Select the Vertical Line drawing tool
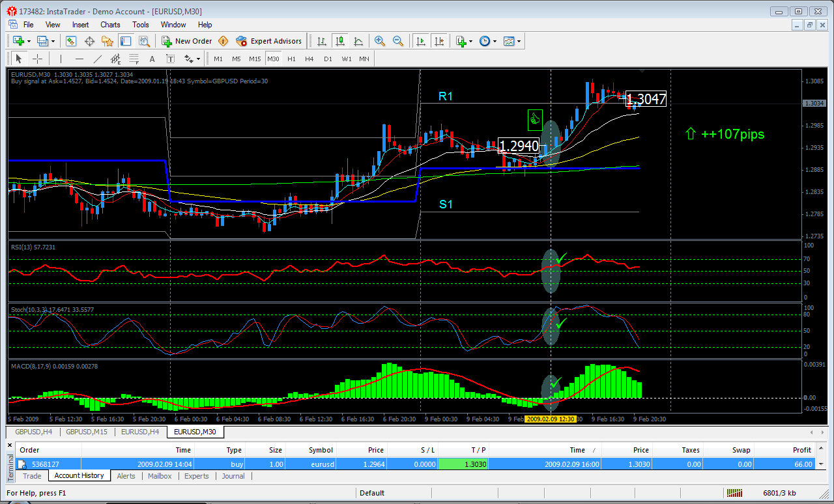The height and width of the screenshot is (504, 834). pos(61,59)
